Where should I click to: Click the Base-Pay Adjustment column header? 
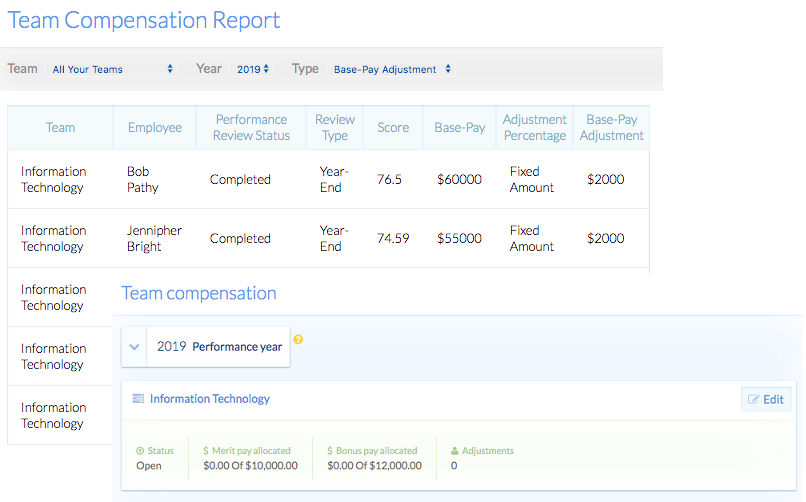[x=613, y=128]
